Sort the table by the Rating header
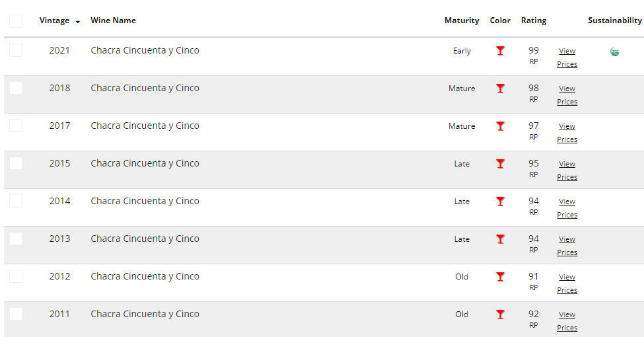Screen dimensions: 644x337 [x=533, y=20]
